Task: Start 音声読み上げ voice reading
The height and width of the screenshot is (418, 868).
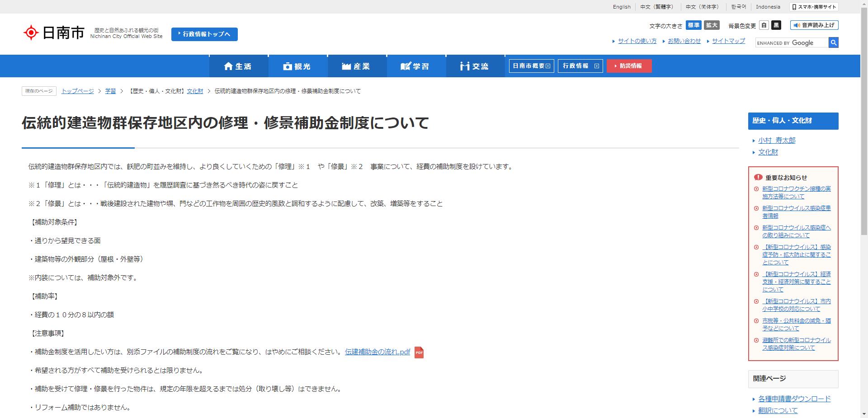Action: [814, 25]
